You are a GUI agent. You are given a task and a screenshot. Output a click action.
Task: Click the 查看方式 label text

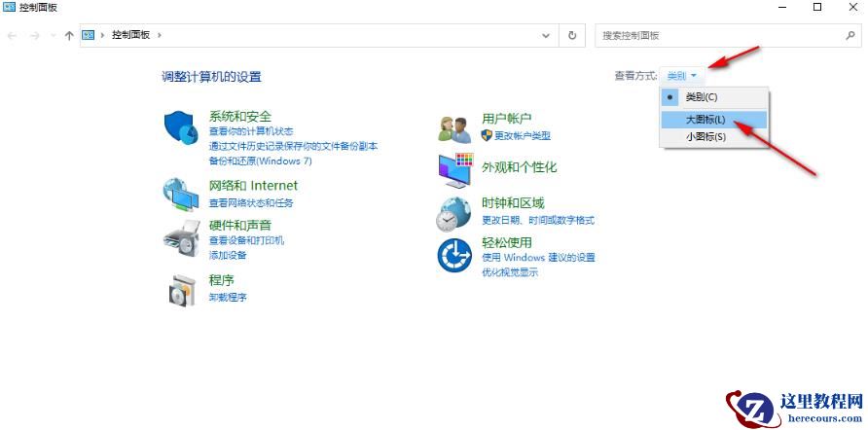click(636, 76)
